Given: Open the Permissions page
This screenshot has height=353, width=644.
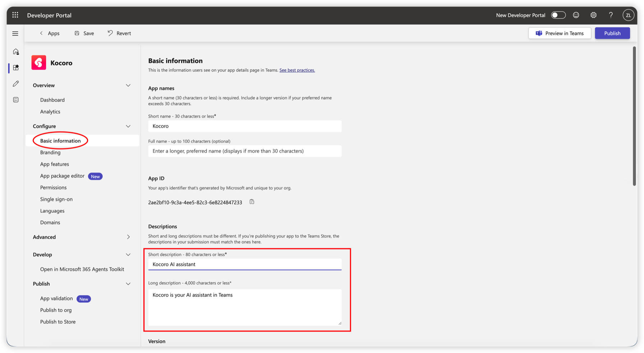Looking at the screenshot, I should [53, 187].
